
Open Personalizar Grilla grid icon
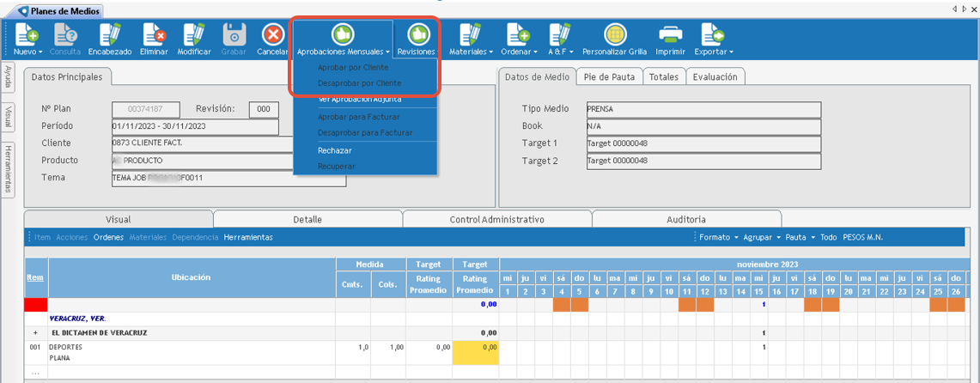pyautogui.click(x=615, y=33)
